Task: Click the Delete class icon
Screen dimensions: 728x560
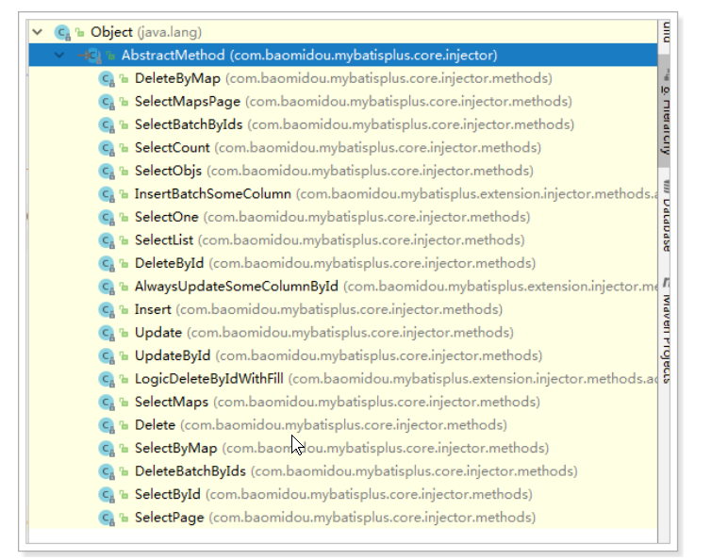Action: coord(107,425)
